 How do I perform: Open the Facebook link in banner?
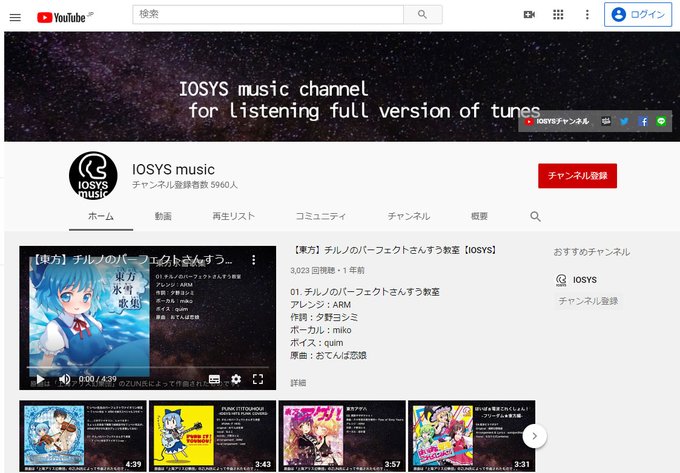643,121
